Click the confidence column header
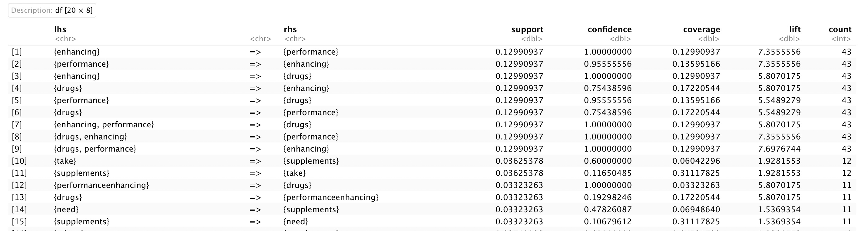The image size is (868, 231). point(609,30)
